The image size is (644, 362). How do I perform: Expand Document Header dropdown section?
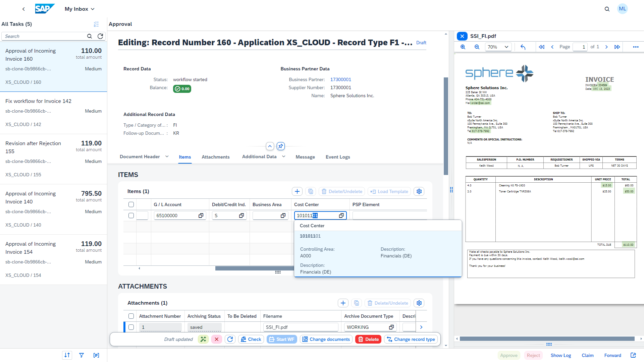168,157
